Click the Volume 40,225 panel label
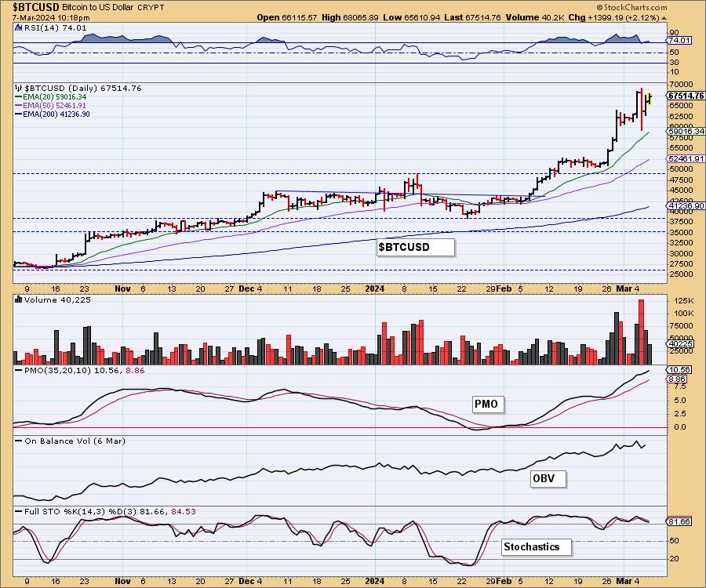 click(x=57, y=300)
